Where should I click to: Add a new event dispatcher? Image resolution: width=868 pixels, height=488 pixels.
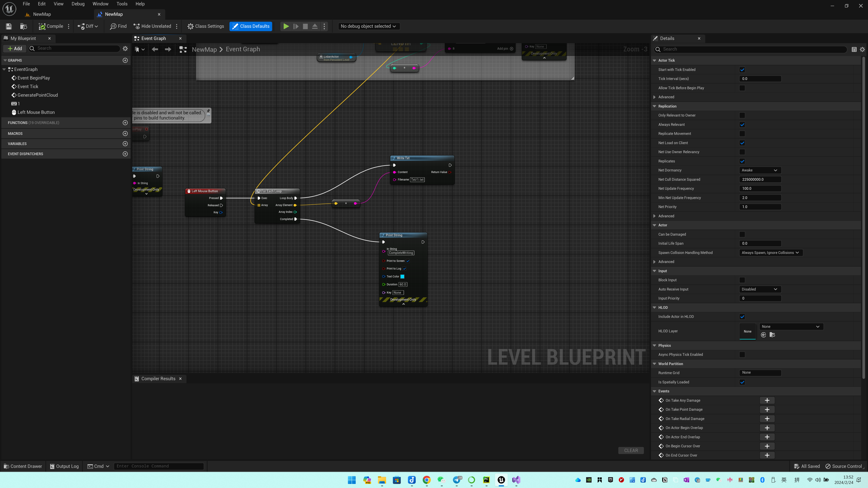point(125,154)
